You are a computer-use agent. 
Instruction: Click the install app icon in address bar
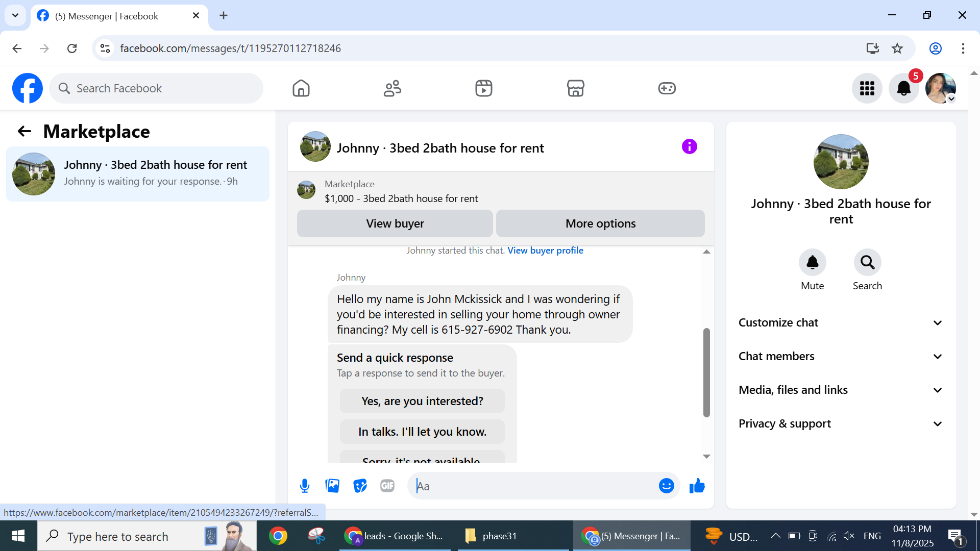click(x=872, y=48)
